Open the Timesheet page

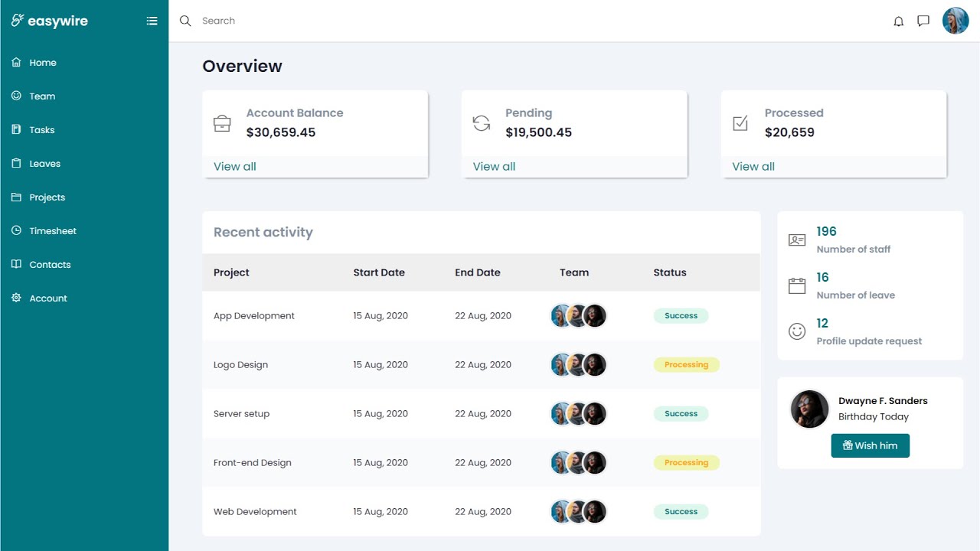coord(53,231)
